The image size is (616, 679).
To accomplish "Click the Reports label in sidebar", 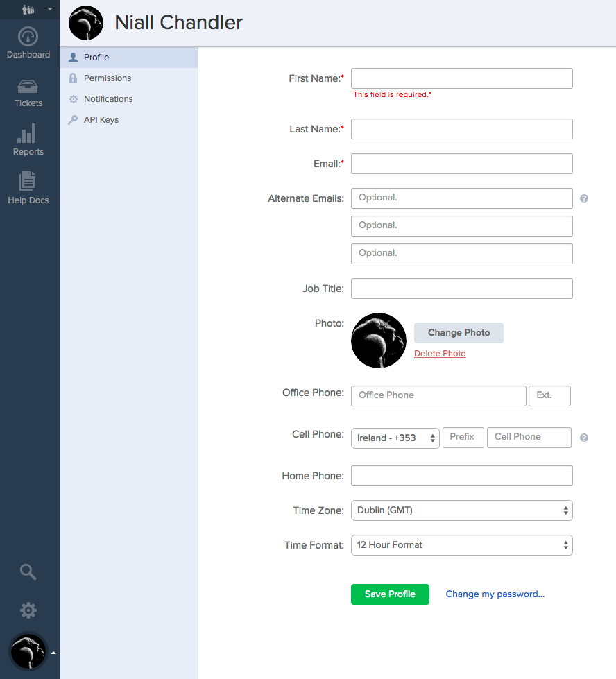I will [x=28, y=152].
